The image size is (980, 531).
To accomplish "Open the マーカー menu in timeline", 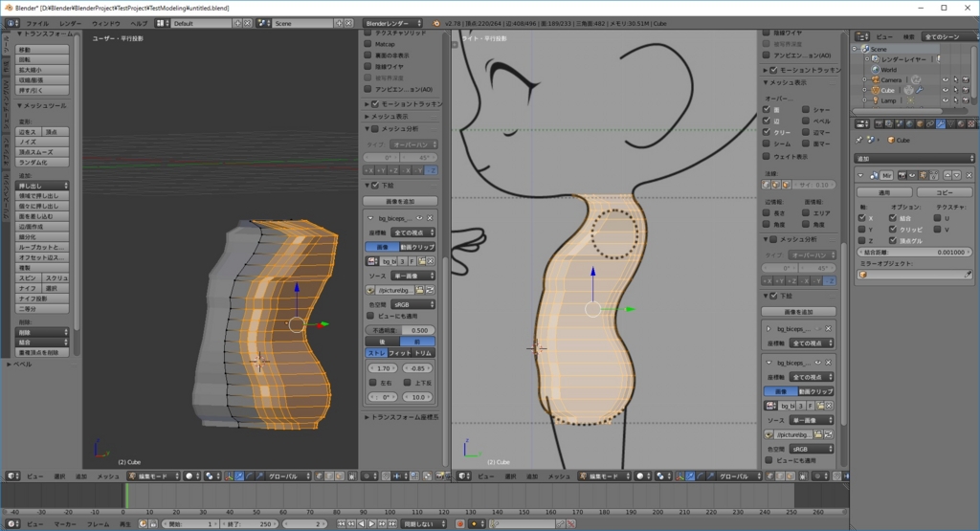I will [65, 524].
